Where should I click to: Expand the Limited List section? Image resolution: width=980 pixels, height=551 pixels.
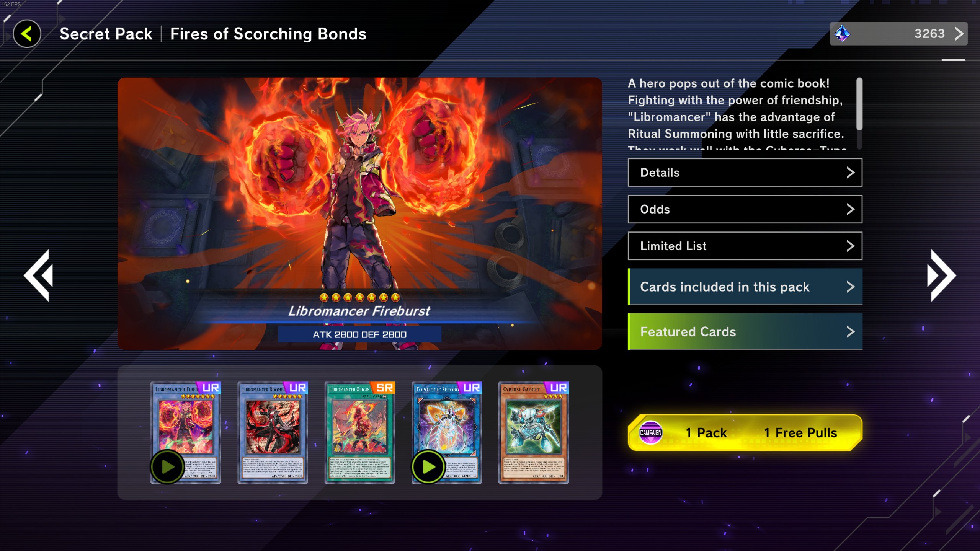(x=745, y=246)
